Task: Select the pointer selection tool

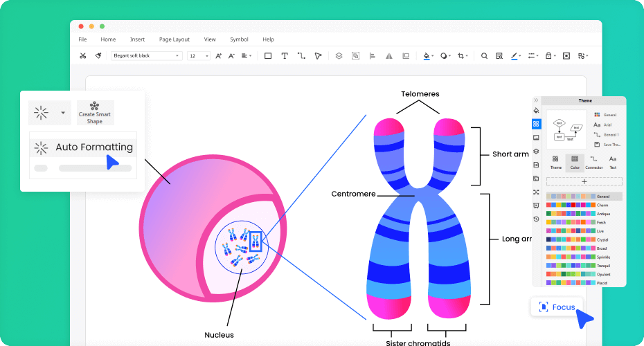Action: click(318, 56)
